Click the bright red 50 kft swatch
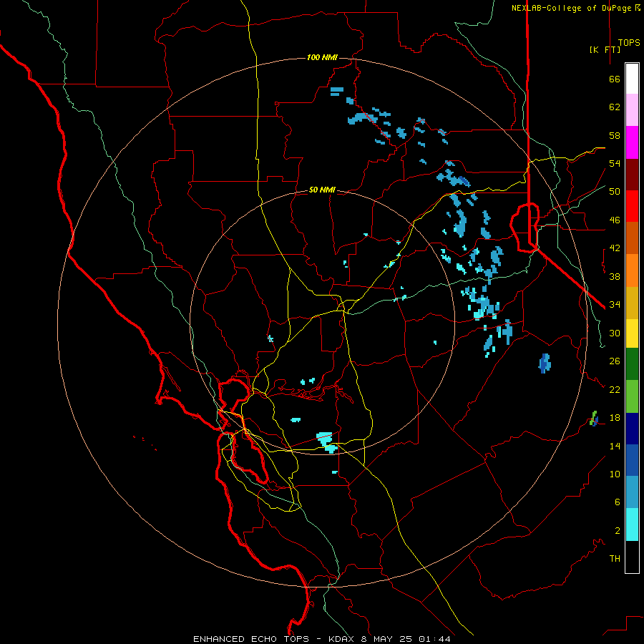 point(632,206)
